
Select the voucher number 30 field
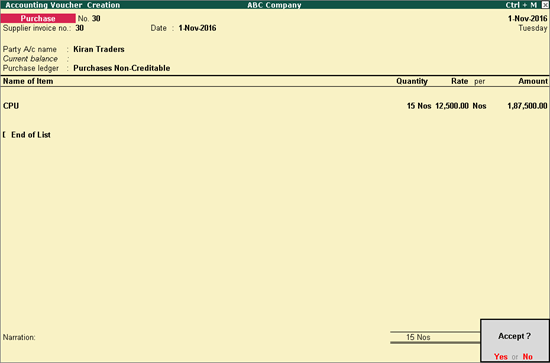click(96, 19)
